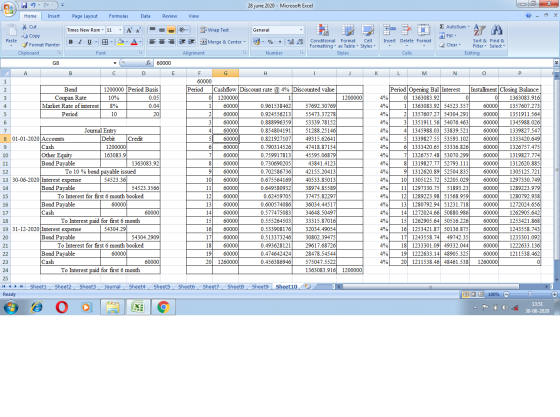
Task: Open Conditional Formatting menu
Action: click(322, 36)
